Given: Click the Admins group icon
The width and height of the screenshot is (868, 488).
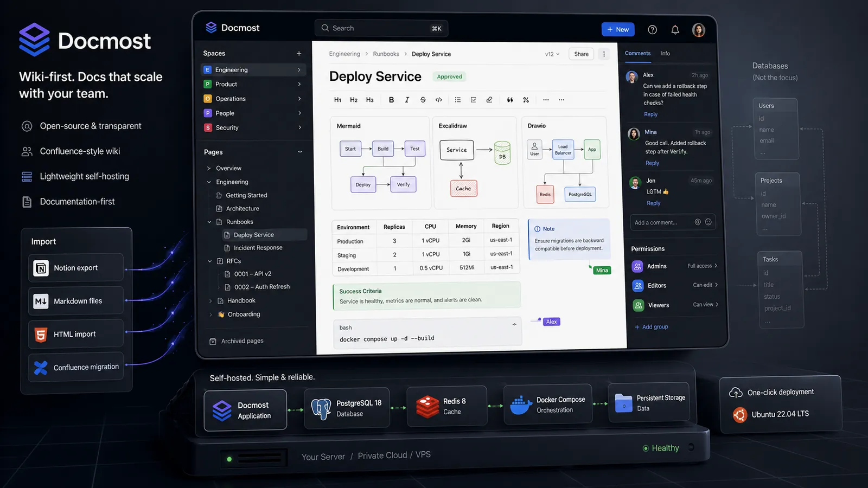Looking at the screenshot, I should (x=637, y=266).
